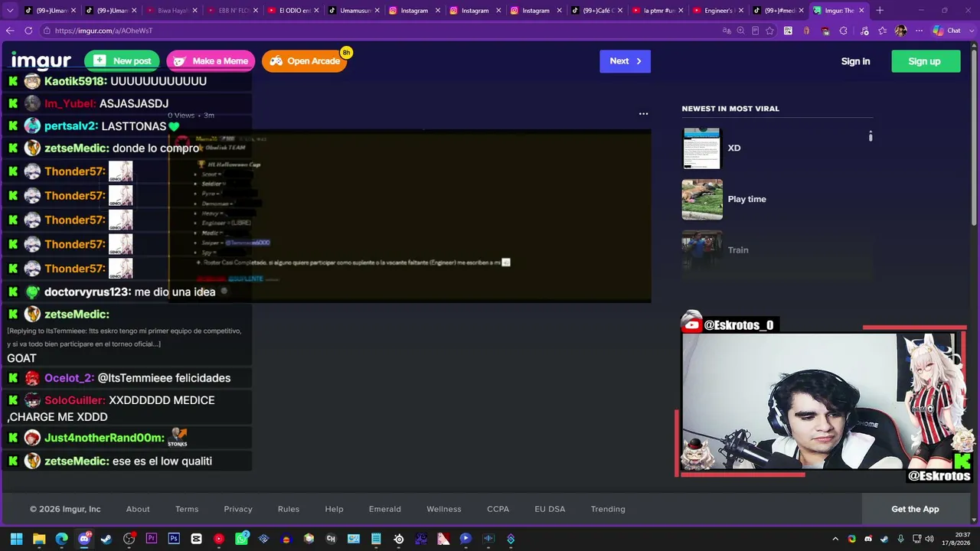980x551 pixels.
Task: Click the CCPA footer link
Action: point(498,509)
